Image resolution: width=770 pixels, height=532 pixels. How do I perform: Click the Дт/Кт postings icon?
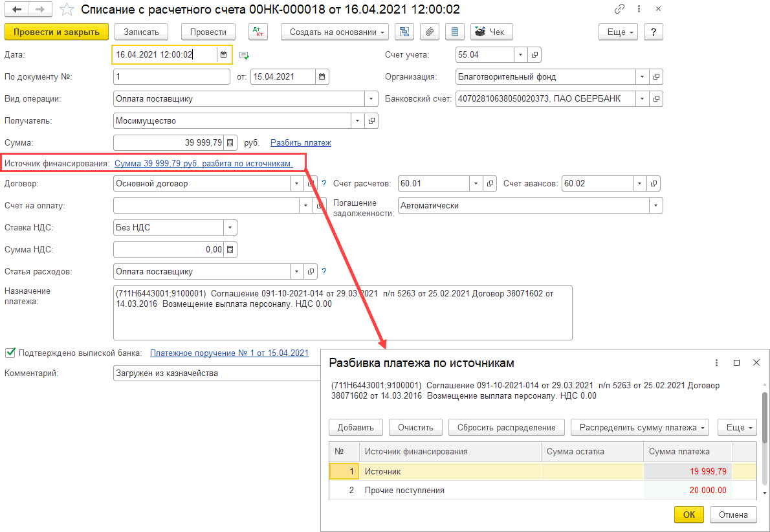tap(258, 32)
